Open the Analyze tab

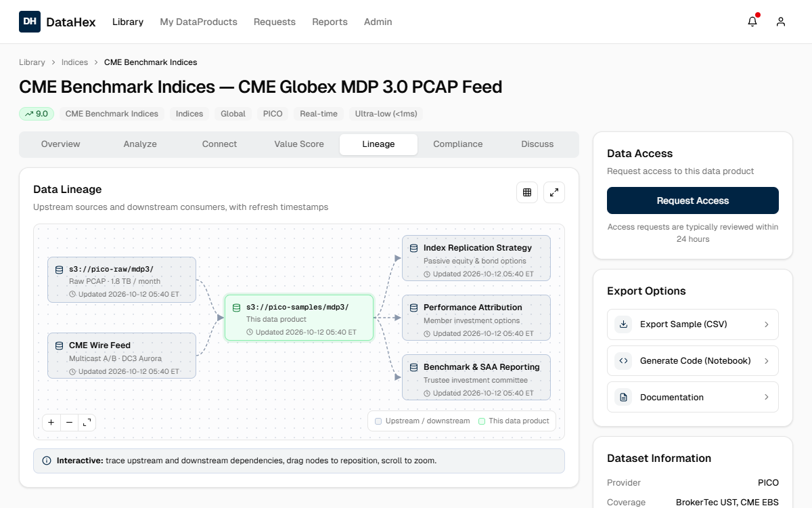point(140,144)
